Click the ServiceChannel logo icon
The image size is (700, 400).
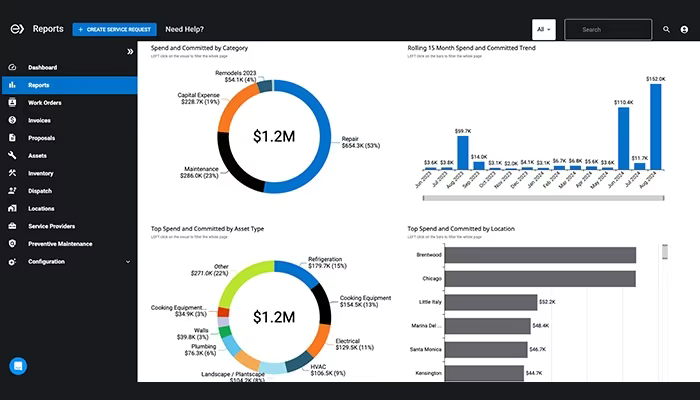[17, 29]
